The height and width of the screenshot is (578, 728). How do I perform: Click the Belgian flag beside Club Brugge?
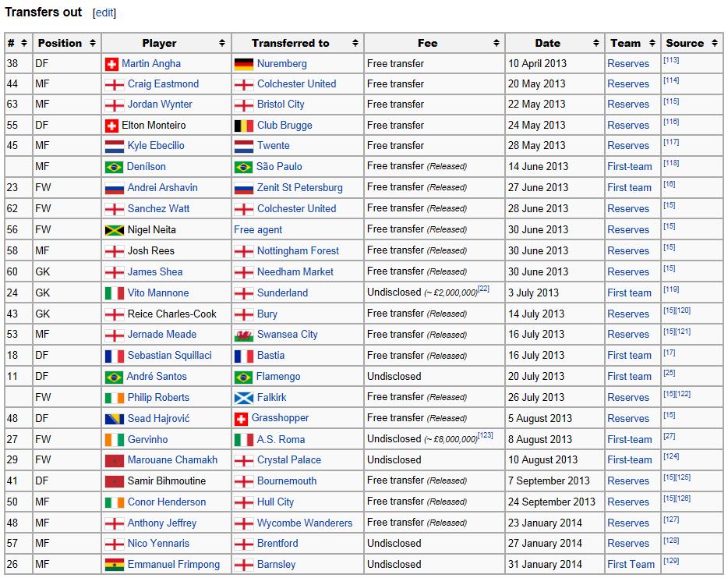click(243, 126)
